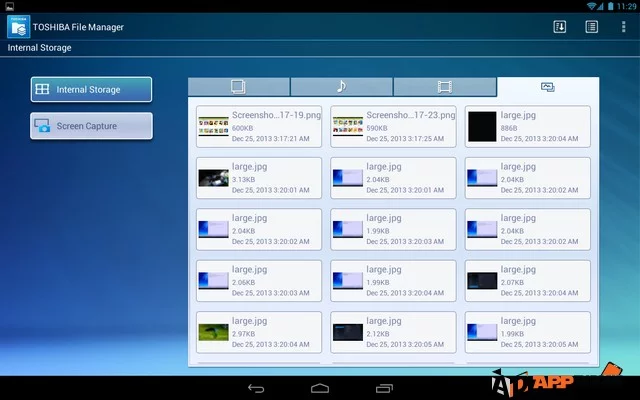This screenshot has height=400, width=640.
Task: Select large.jpg dated 3:20:03 AM, 1.99KB
Action: [x=393, y=229]
